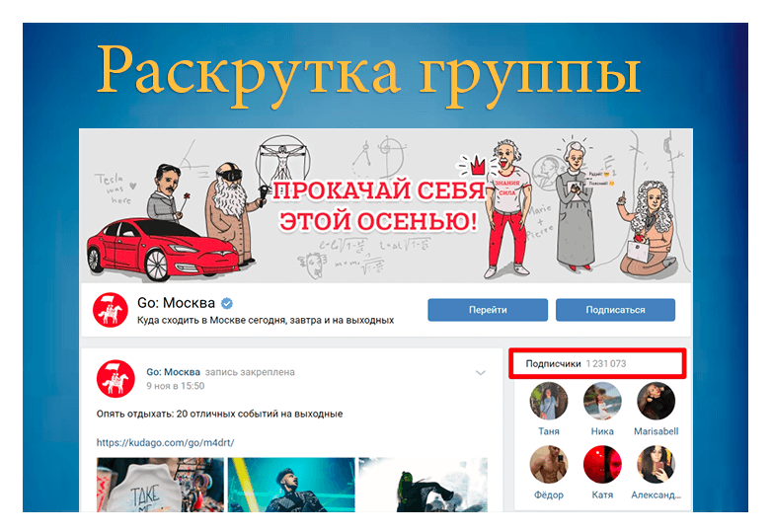Click the name Ника under avatar
Viewport: 772px width, 532px height.
pos(602,431)
